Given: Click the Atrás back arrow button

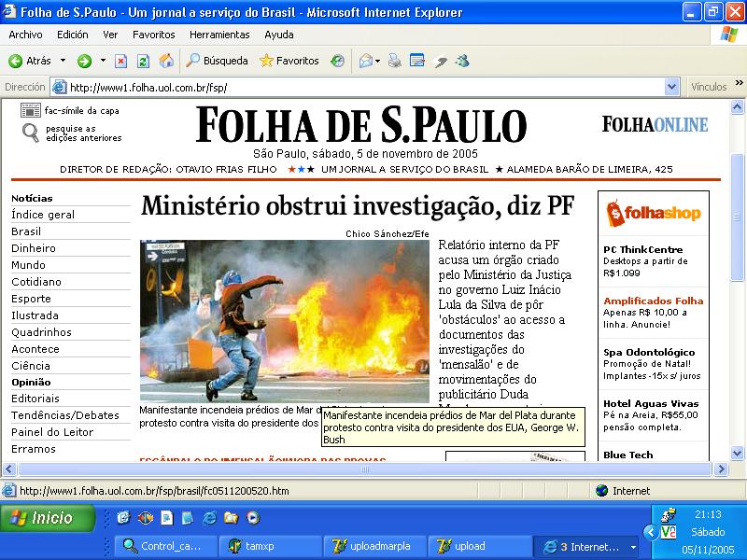Looking at the screenshot, I should (x=30, y=61).
